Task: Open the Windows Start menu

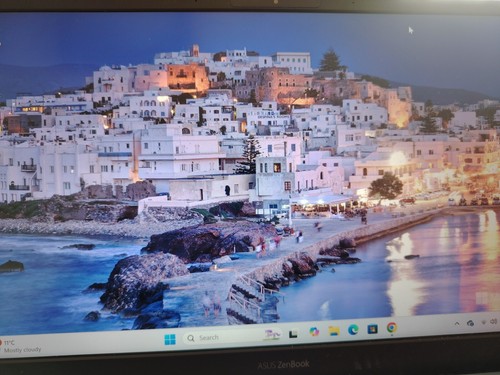Action: coord(170,339)
